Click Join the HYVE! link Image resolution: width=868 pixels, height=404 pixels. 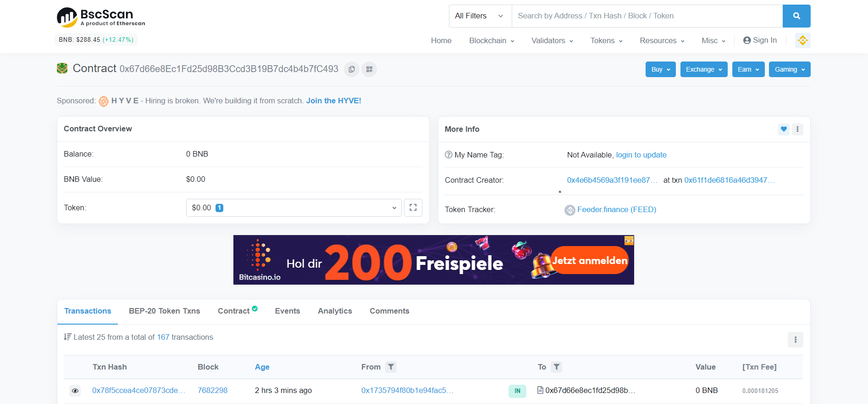(333, 101)
